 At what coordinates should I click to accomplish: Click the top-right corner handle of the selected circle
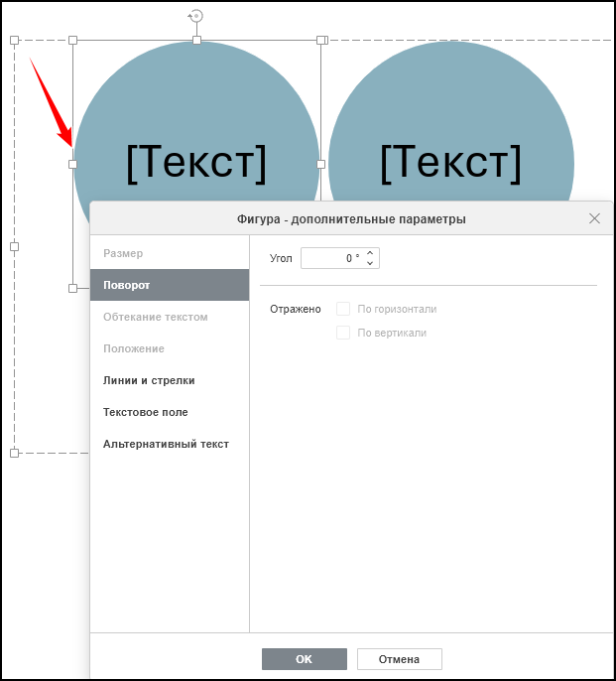coord(320,41)
